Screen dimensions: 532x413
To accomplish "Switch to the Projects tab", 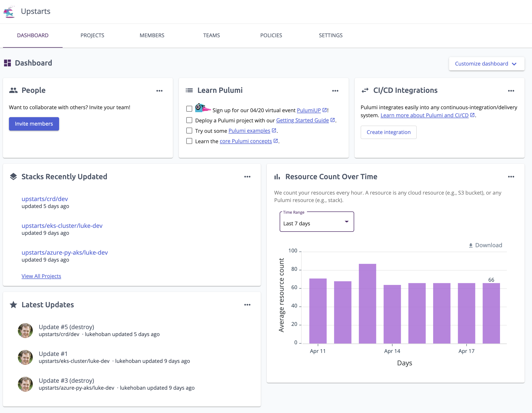I will coord(92,35).
